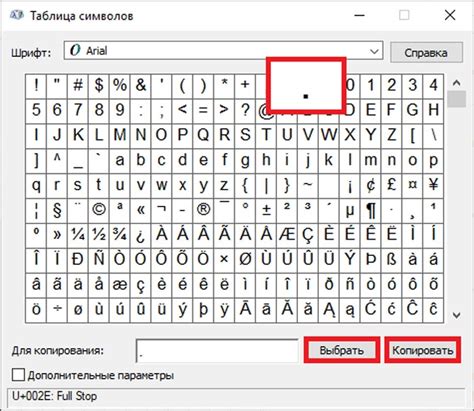Select the pilcrow ¶ paragraph symbol
Image resolution: width=474 pixels, height=411 pixels.
pos(370,211)
